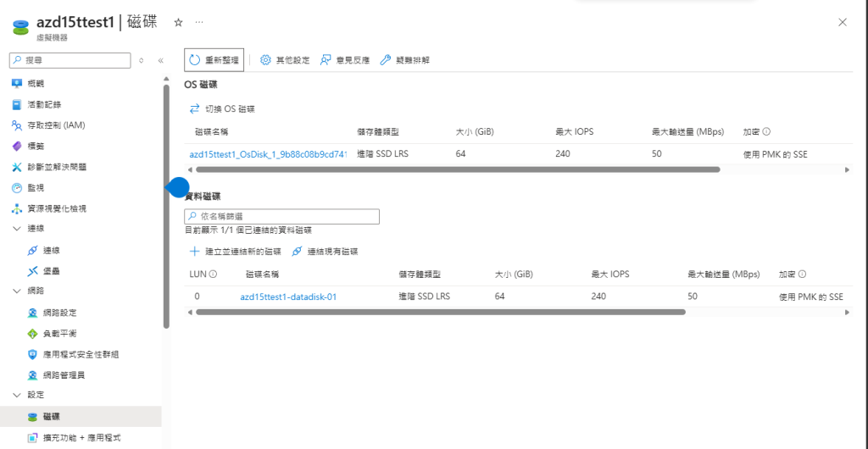The height and width of the screenshot is (449, 868).
Task: Collapse the 網路 section chevron
Action: click(x=16, y=291)
